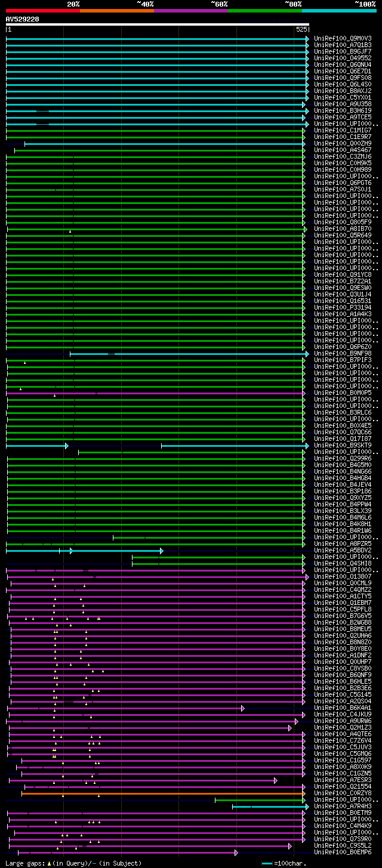Select UniRef100_O13807 label

click(343, 576)
